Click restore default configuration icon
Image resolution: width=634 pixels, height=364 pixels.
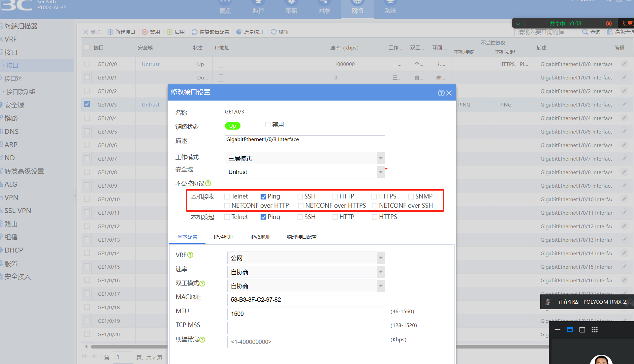[195, 32]
